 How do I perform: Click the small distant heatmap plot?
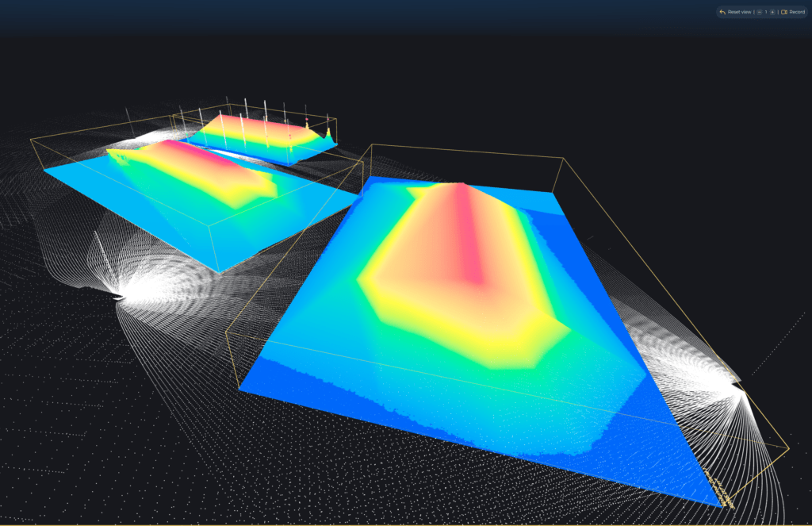262,131
